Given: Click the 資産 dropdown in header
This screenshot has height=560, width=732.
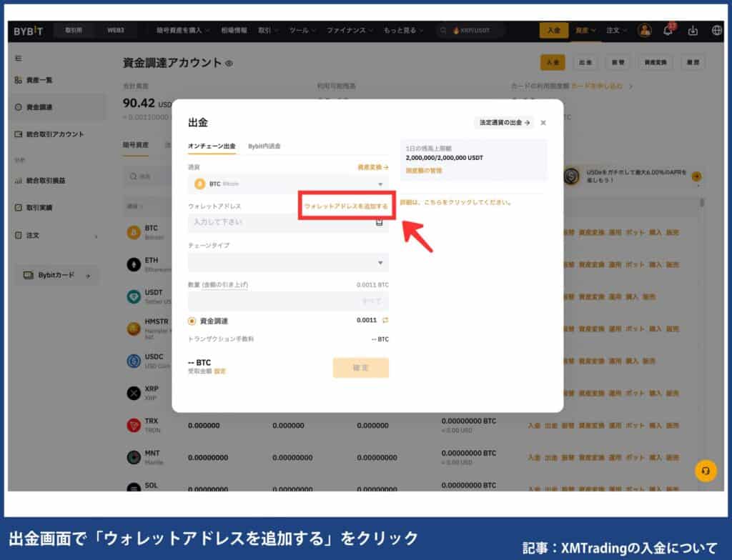Looking at the screenshot, I should 585,30.
